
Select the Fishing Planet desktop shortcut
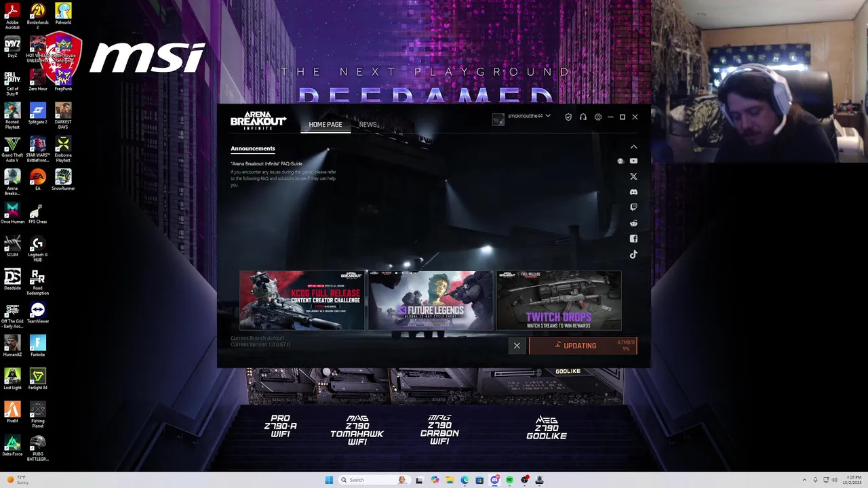click(38, 415)
